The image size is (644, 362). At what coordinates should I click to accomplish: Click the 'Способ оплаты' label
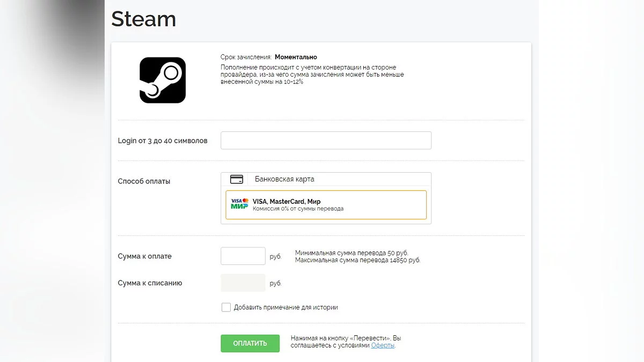click(x=144, y=181)
